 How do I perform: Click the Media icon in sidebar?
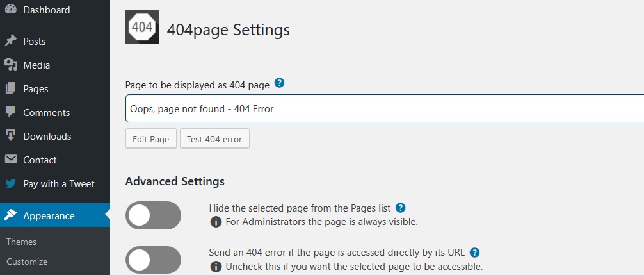click(11, 65)
